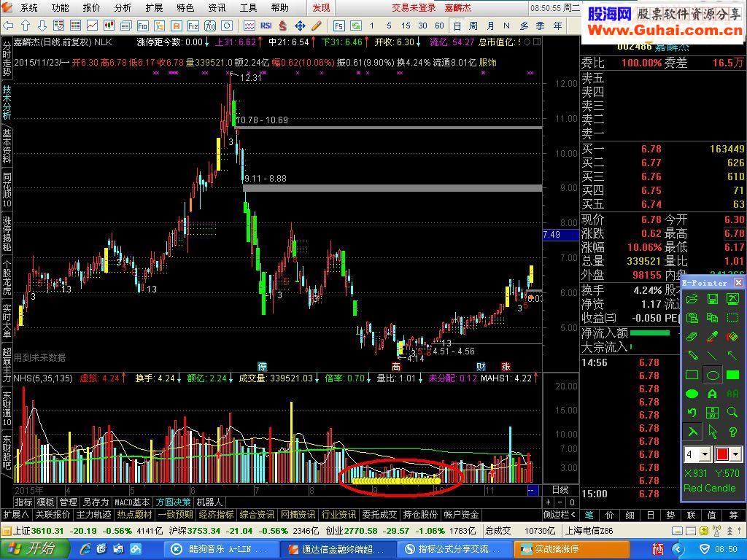Switch to yearly 年 period
Screen dimensions: 747x560
(x=557, y=26)
